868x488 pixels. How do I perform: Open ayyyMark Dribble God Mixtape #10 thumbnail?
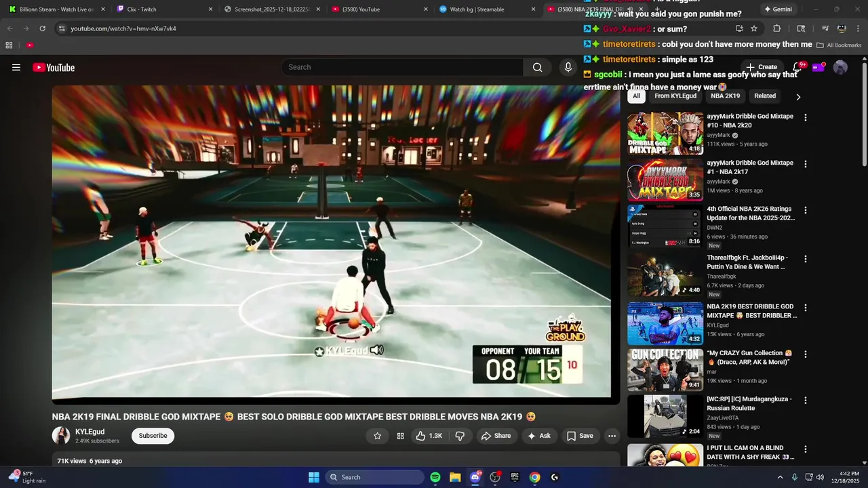tap(665, 134)
